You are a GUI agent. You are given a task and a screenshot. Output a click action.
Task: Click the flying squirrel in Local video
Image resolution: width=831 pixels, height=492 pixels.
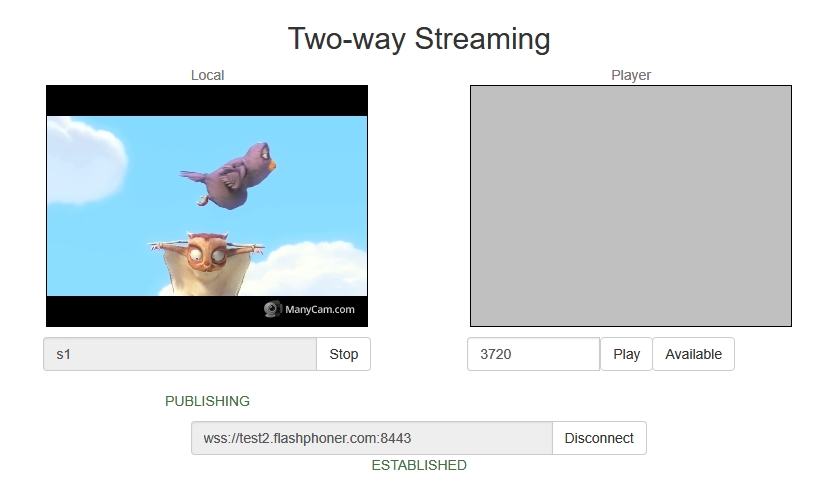pos(210,262)
